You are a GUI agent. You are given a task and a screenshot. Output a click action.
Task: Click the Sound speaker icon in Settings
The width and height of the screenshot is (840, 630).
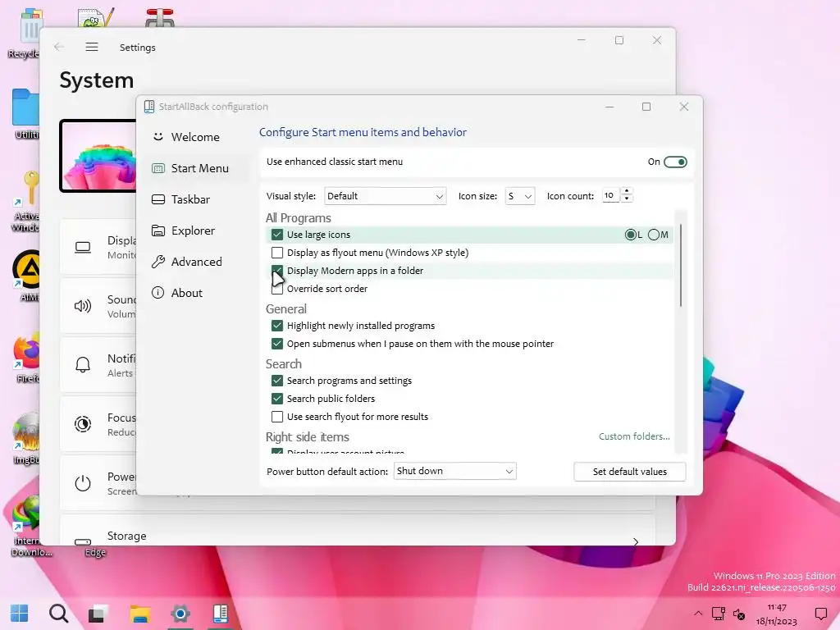(x=83, y=306)
